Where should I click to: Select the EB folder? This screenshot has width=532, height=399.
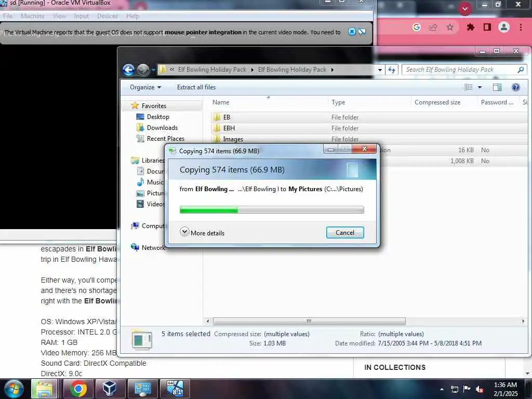[227, 117]
